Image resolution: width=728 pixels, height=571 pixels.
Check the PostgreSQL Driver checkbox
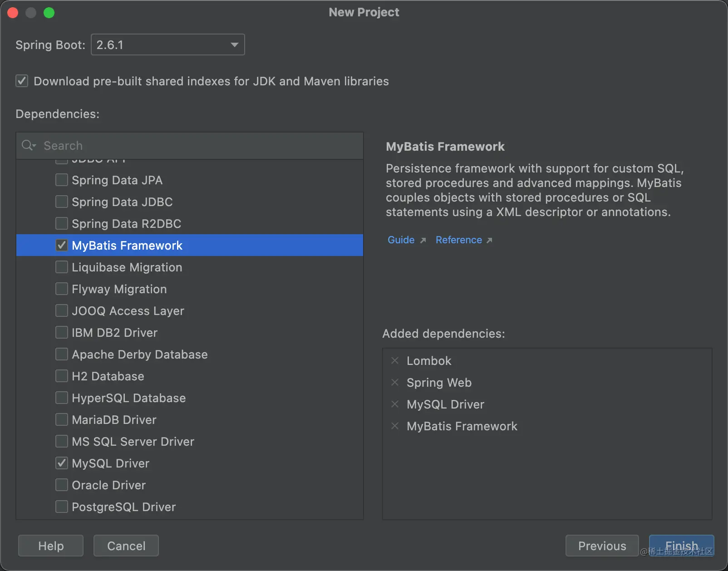point(62,507)
